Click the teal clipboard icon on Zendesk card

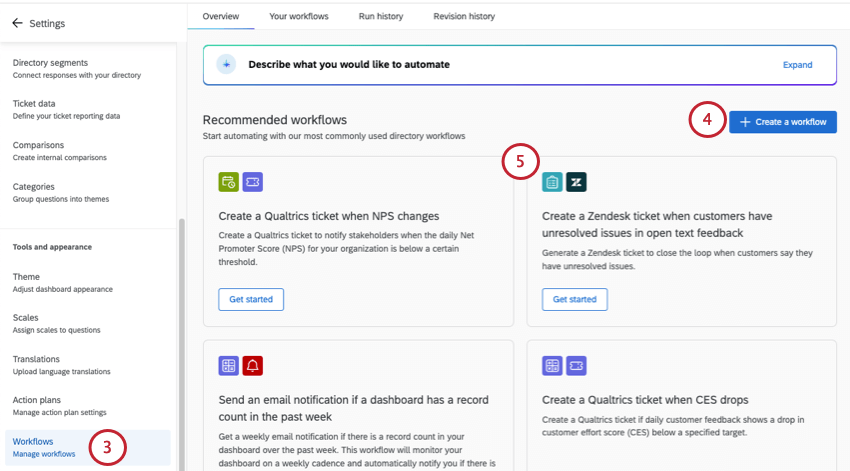click(552, 181)
